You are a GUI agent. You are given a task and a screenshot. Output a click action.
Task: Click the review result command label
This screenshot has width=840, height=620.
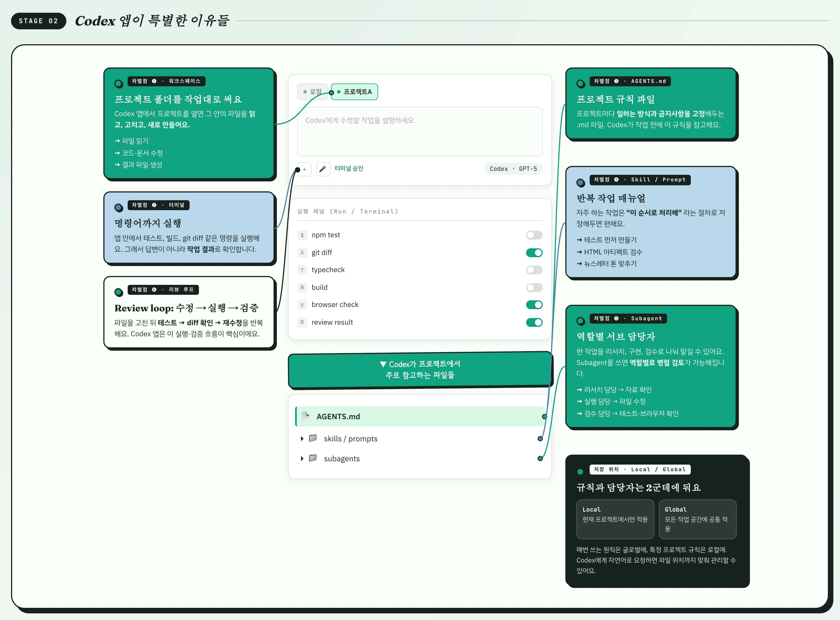332,322
